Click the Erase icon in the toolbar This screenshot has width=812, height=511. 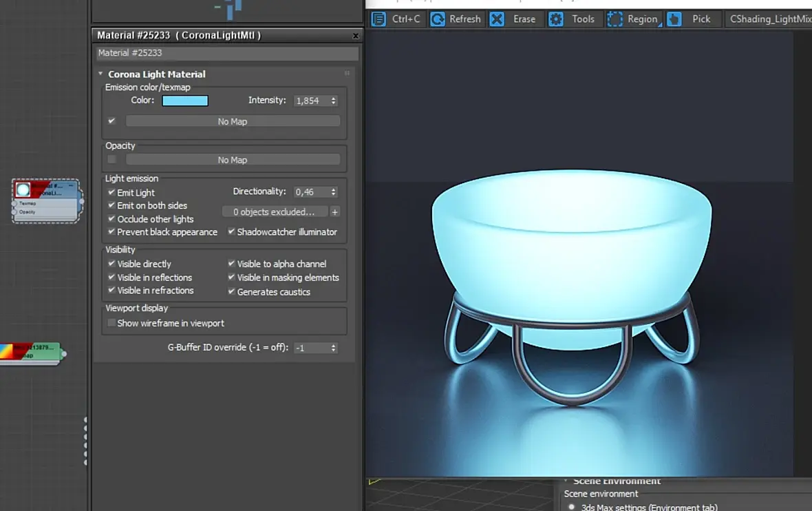click(497, 19)
